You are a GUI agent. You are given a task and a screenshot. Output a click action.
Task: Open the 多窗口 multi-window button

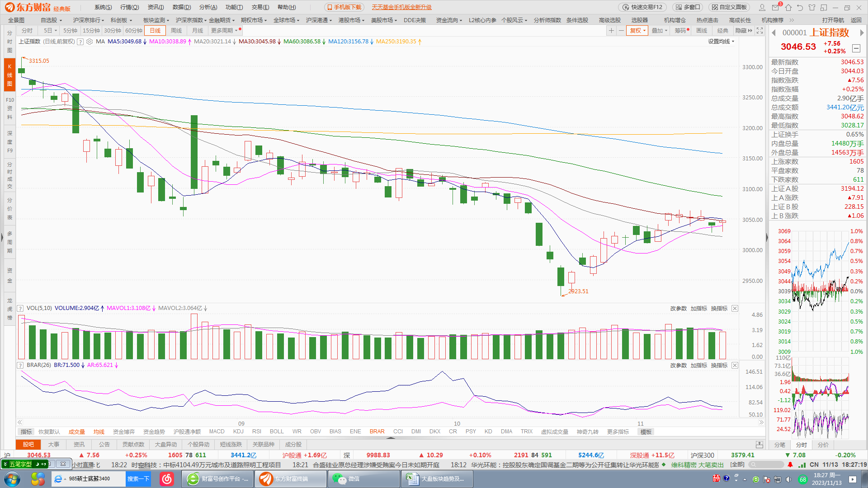[688, 7]
